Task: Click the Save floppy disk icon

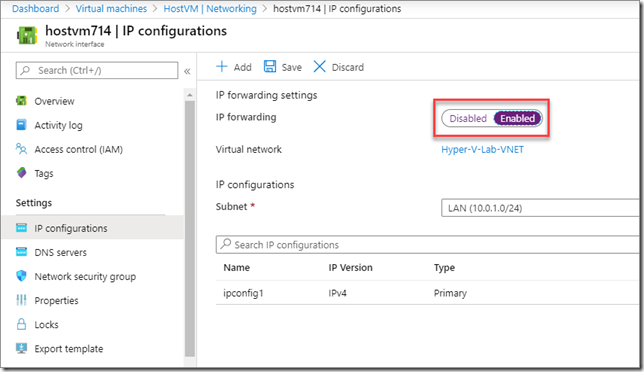Action: [270, 67]
